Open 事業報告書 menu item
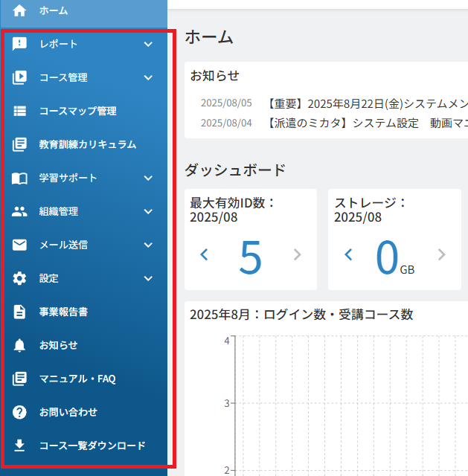 tap(83, 312)
